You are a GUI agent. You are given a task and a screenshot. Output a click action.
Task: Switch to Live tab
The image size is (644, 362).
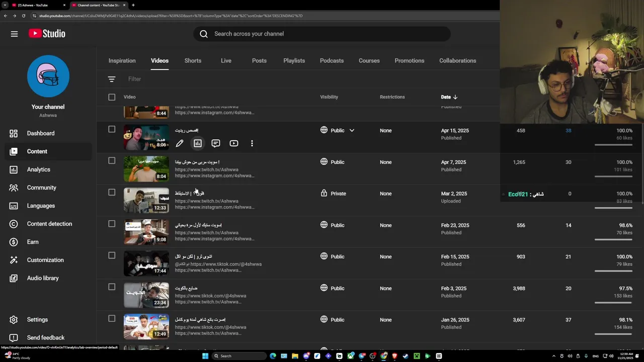pos(226,61)
